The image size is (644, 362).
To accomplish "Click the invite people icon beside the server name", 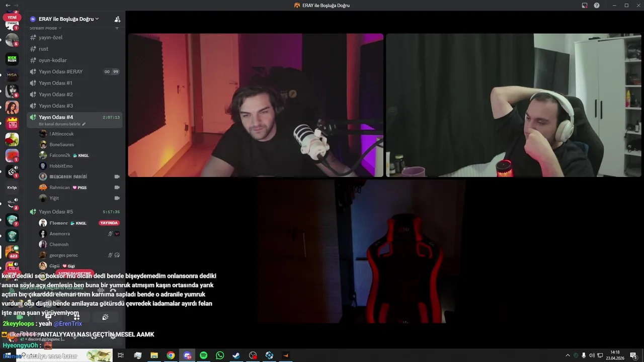I will 117,19.
